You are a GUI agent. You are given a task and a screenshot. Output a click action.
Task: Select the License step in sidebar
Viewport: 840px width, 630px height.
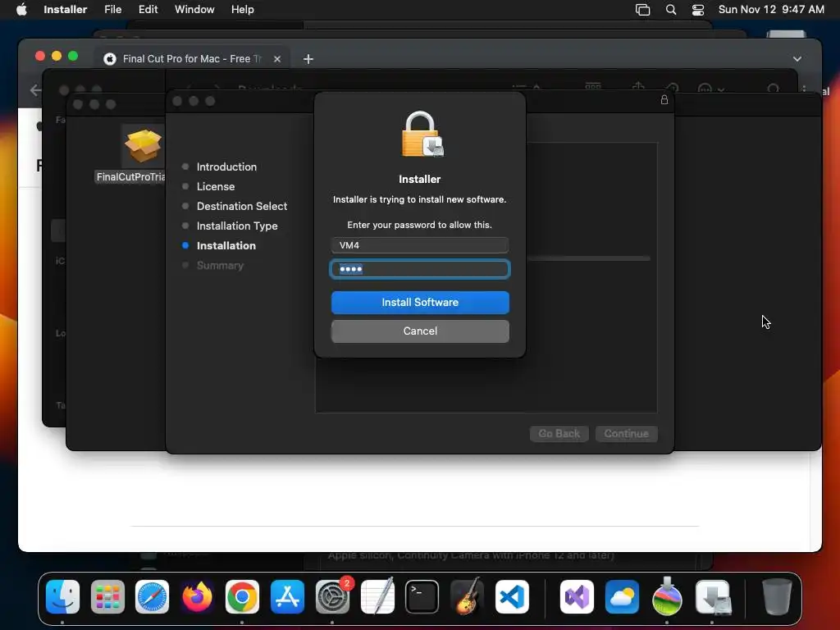pos(216,186)
